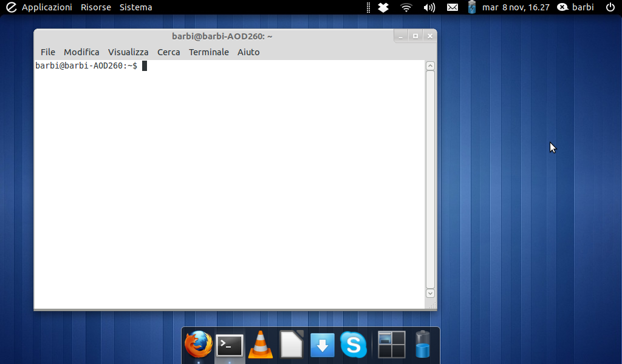Open the Firefox browser from the dock
The width and height of the screenshot is (622, 364).
point(199,344)
